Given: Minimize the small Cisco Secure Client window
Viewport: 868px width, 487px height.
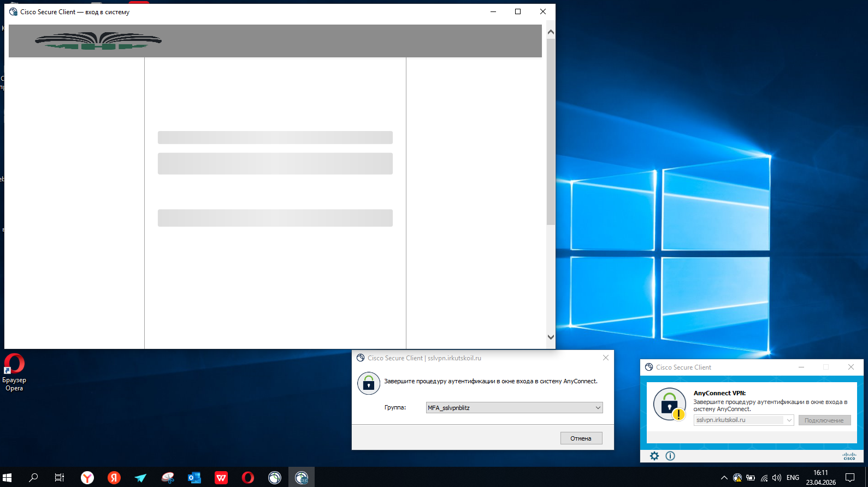Looking at the screenshot, I should [x=801, y=367].
